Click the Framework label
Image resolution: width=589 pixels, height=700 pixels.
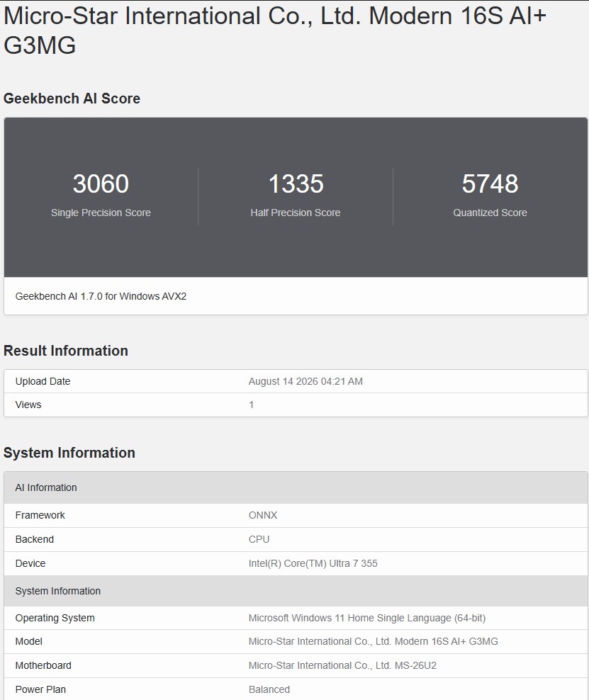(40, 515)
